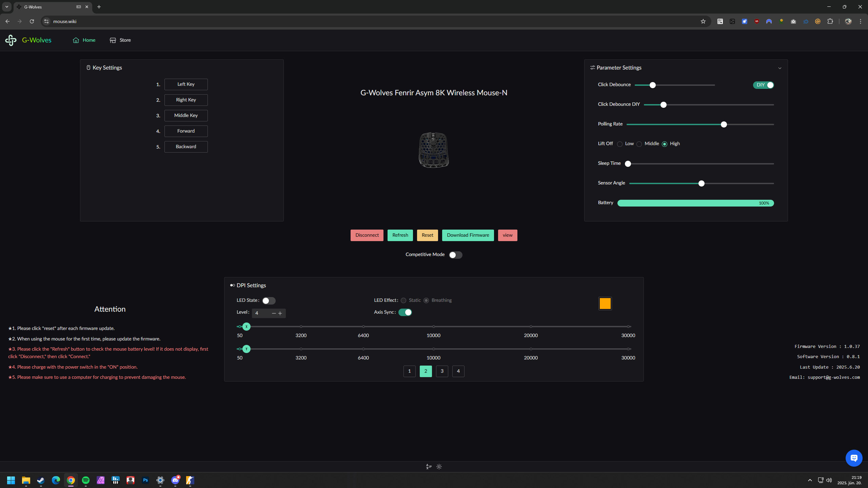The image size is (868, 488).
Task: Click the bookmark star in address bar
Action: click(703, 21)
